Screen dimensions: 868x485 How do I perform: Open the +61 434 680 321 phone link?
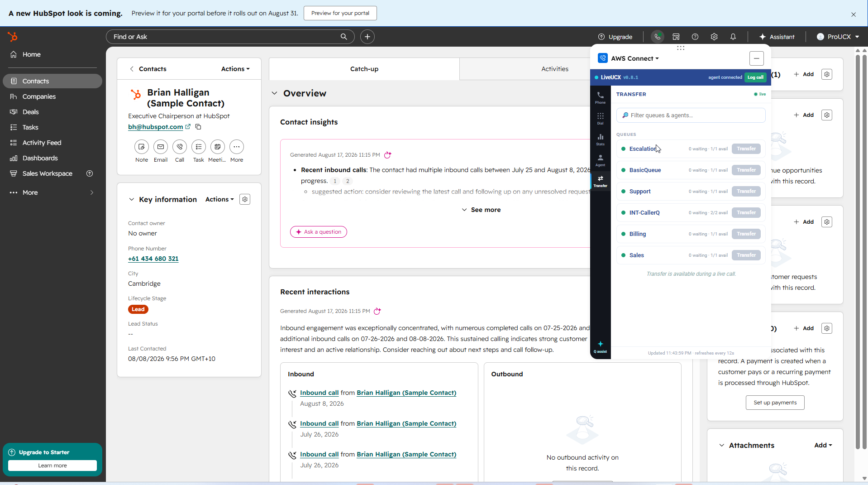click(153, 259)
